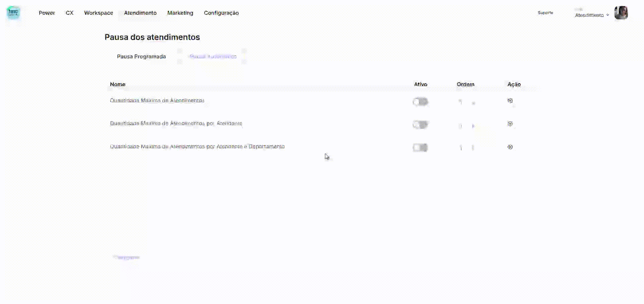Switch to Pausa Programada tab
Image resolution: width=644 pixels, height=304 pixels.
click(141, 56)
